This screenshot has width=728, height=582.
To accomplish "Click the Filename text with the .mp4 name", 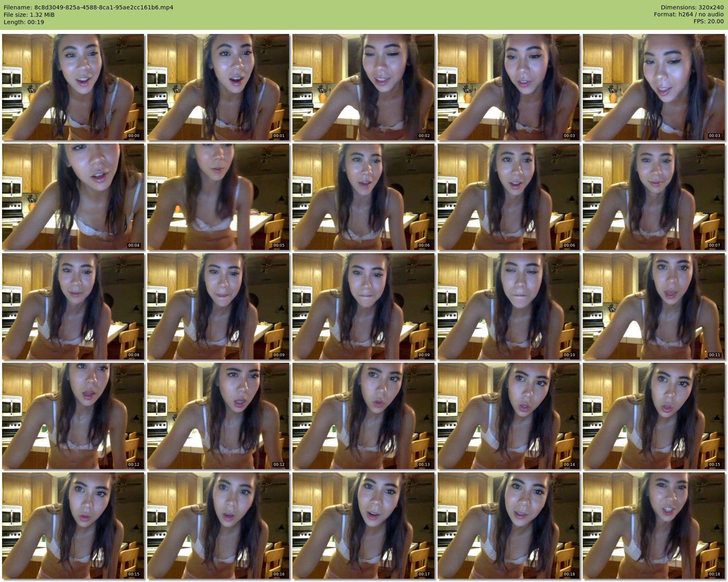I will (x=88, y=7).
